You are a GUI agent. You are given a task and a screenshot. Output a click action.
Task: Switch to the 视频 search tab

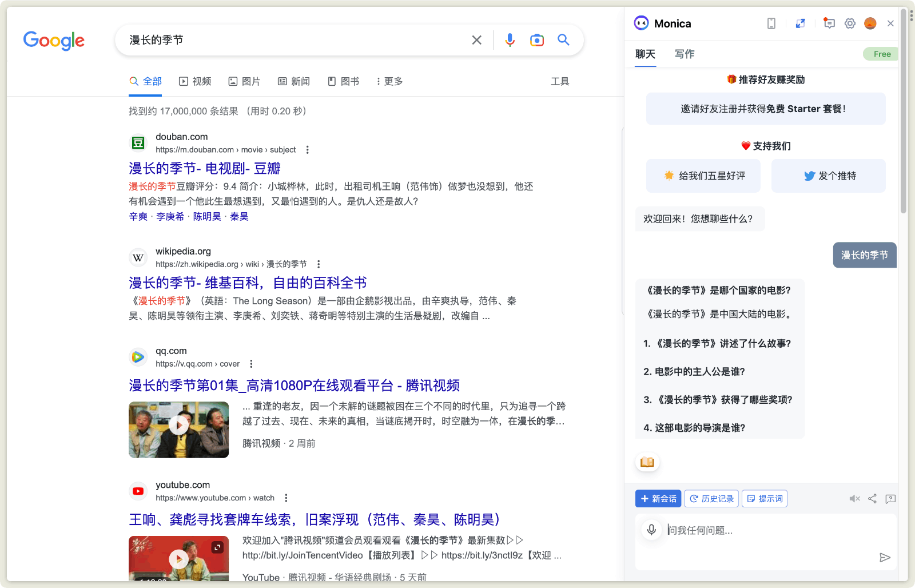tap(196, 81)
